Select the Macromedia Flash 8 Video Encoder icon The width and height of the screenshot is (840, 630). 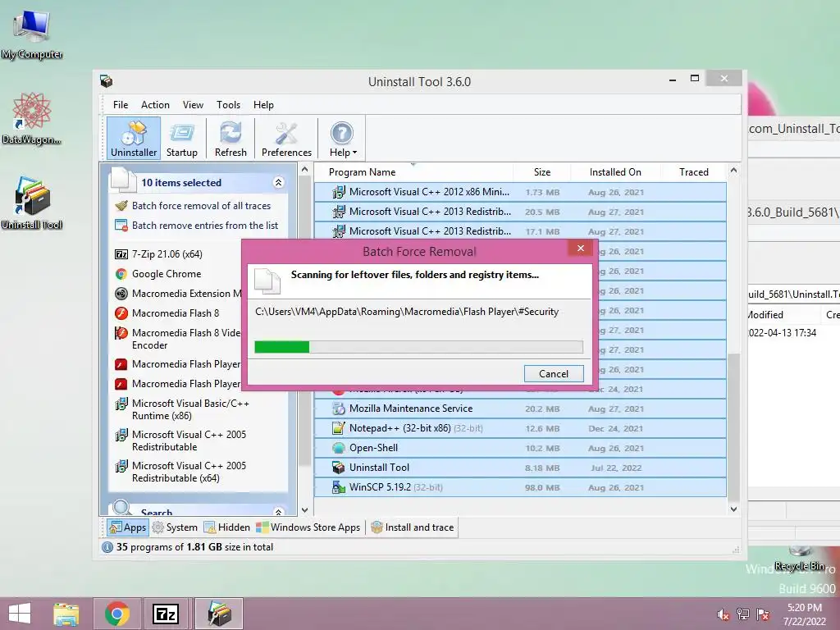pyautogui.click(x=121, y=333)
